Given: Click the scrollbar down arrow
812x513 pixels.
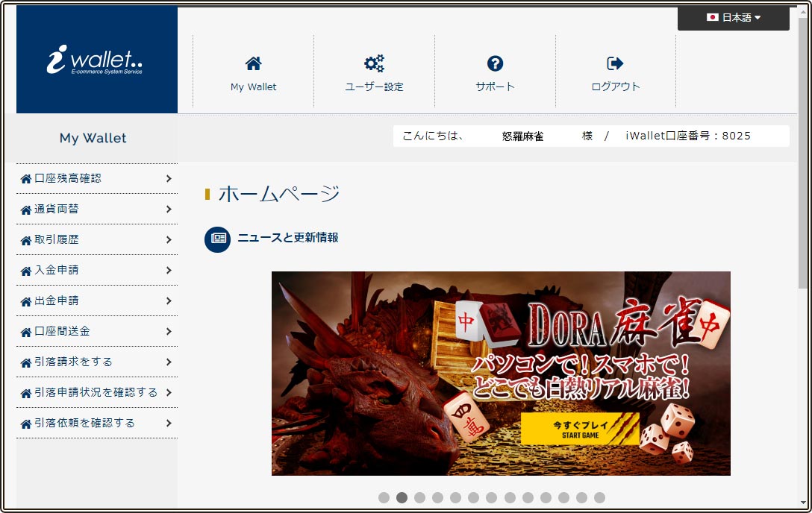Looking at the screenshot, I should tap(803, 503).
